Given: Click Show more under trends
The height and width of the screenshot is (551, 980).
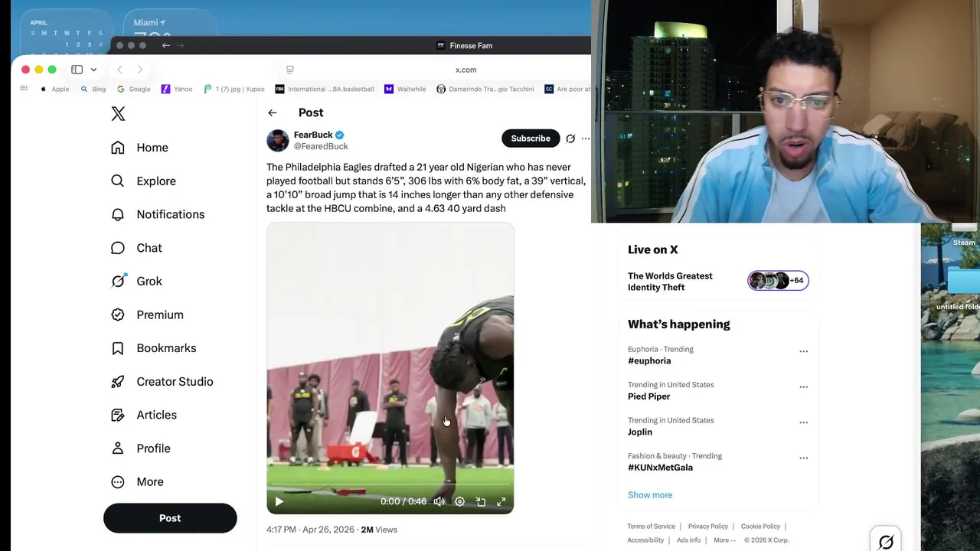Looking at the screenshot, I should tap(650, 495).
